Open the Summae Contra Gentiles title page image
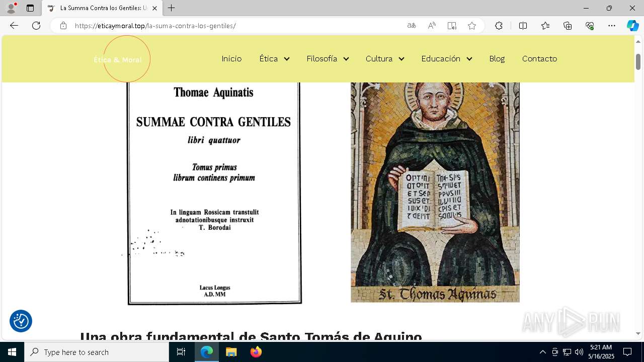 [214, 194]
